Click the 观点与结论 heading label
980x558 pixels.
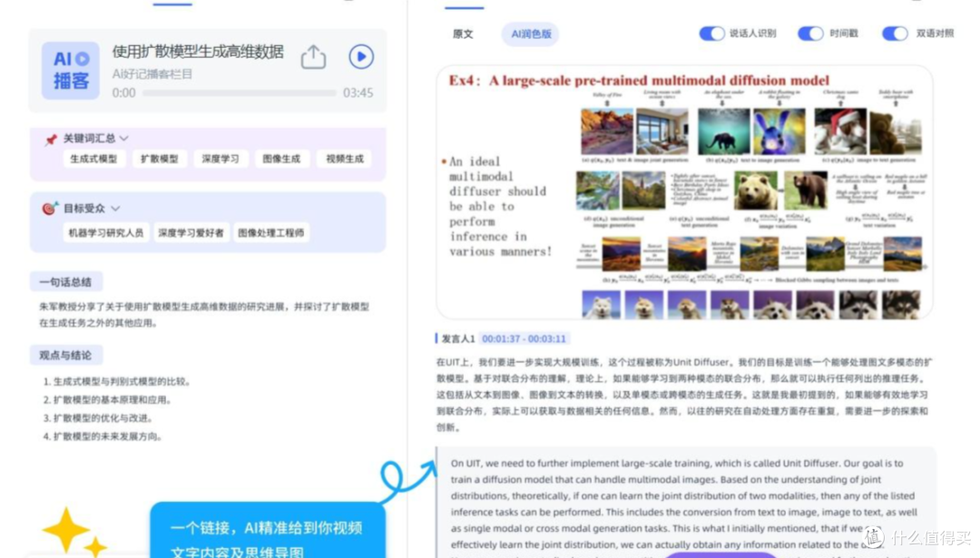pos(65,355)
